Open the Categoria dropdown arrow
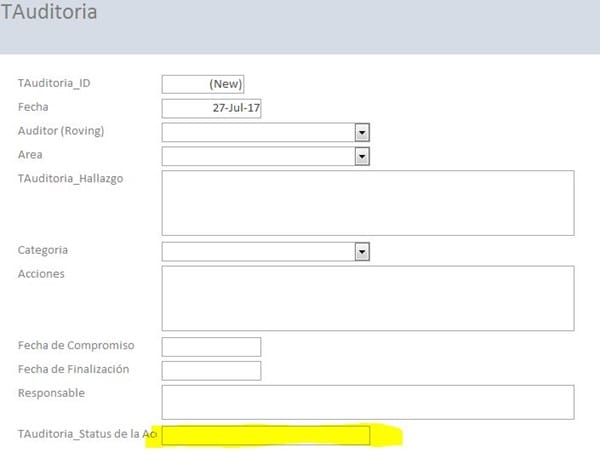 pyautogui.click(x=362, y=251)
